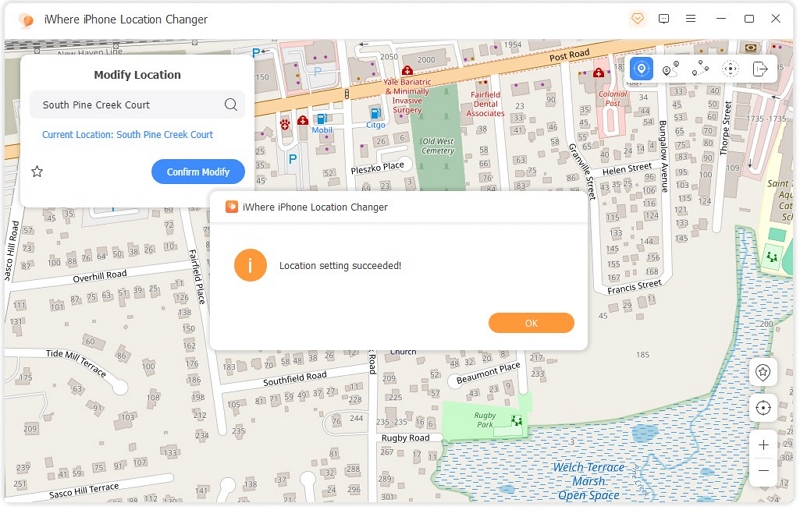800x510 pixels.
Task: Select the Multi-stop Mode route icon
Action: (x=701, y=68)
